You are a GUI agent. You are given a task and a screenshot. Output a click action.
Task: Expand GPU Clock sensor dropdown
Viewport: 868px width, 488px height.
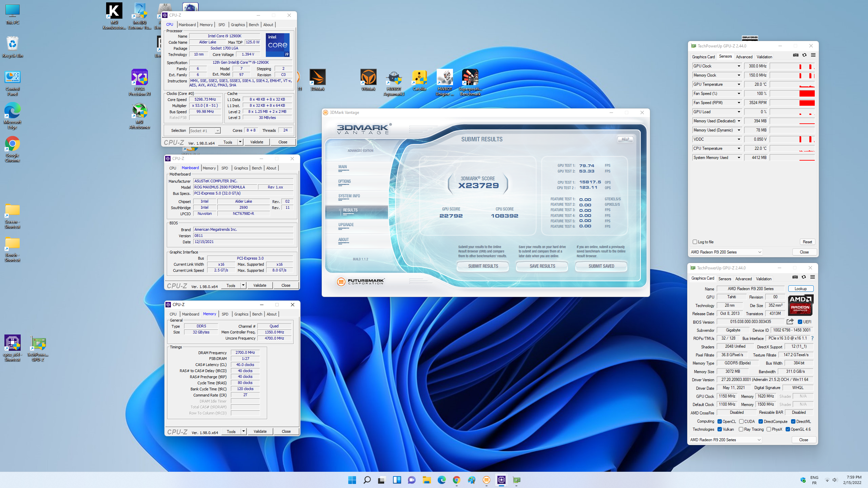click(739, 66)
